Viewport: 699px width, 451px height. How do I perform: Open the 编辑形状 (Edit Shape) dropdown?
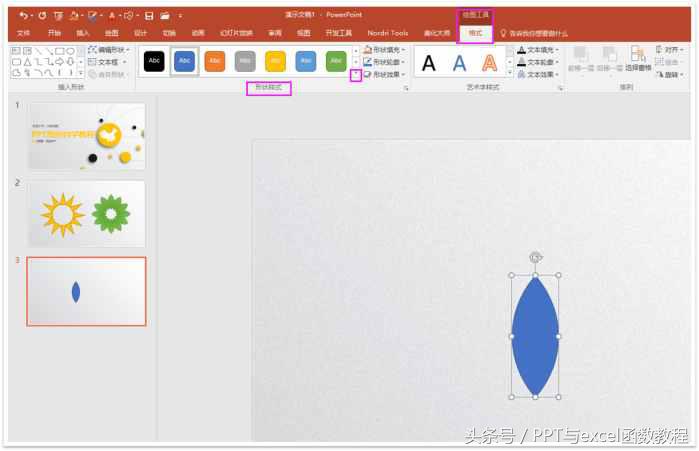click(109, 50)
